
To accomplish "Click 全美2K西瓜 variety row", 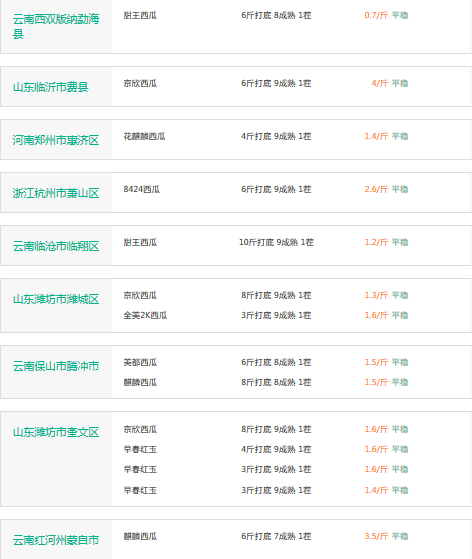I will pyautogui.click(x=145, y=315).
